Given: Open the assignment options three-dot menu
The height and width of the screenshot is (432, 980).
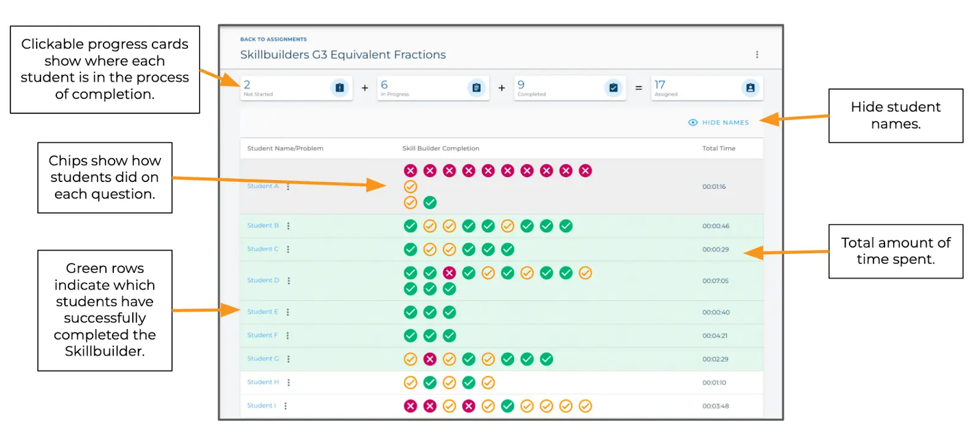Looking at the screenshot, I should coord(757,55).
